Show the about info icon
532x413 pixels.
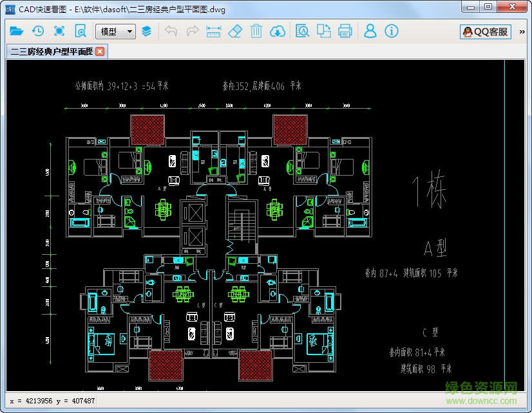(391, 31)
